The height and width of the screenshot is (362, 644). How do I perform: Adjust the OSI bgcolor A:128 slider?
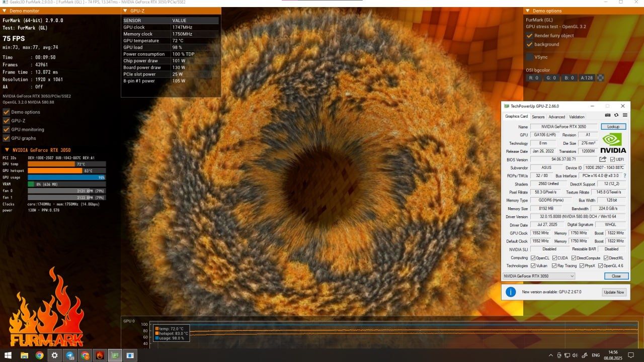click(x=587, y=78)
